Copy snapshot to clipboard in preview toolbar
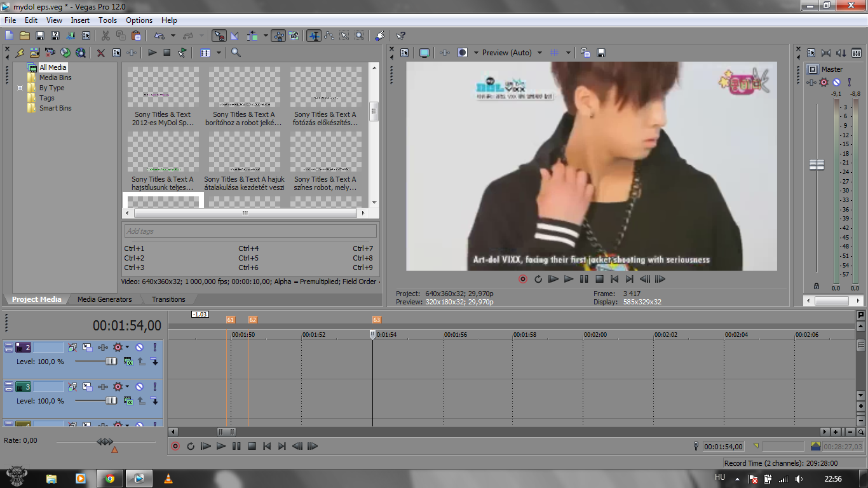The width and height of the screenshot is (868, 488). pyautogui.click(x=585, y=53)
